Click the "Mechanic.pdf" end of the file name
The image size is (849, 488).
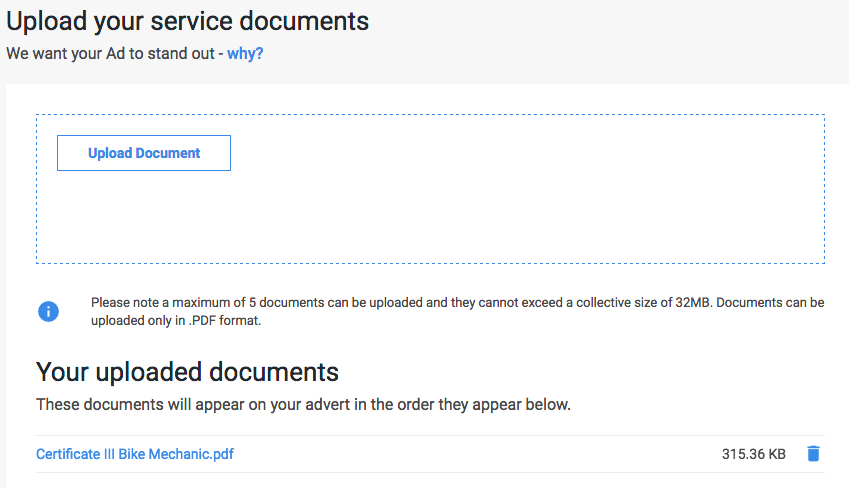pyautogui.click(x=191, y=454)
